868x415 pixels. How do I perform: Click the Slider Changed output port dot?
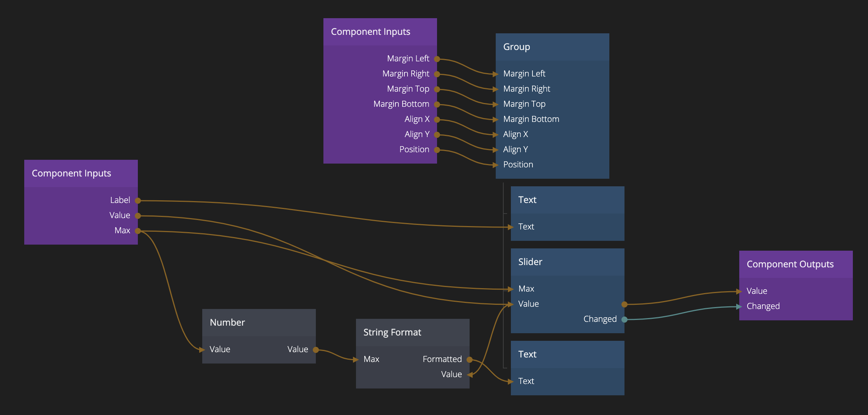point(624,320)
